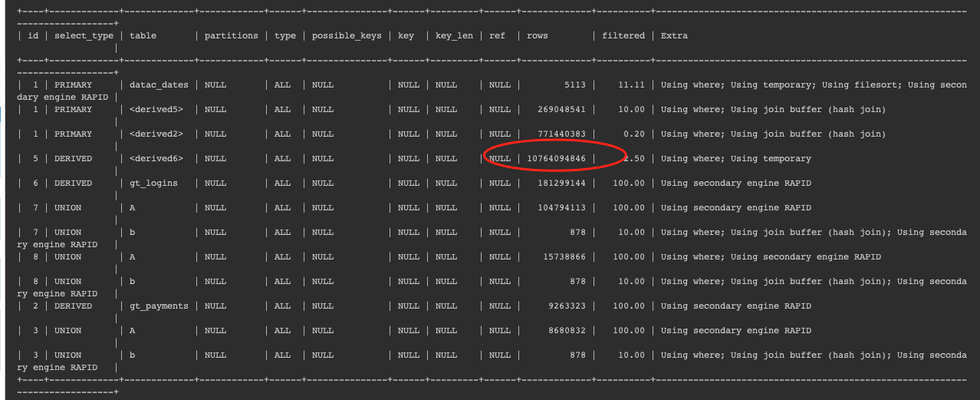Select the table name 'gt_logins'
The image size is (980, 400).
coord(154,183)
